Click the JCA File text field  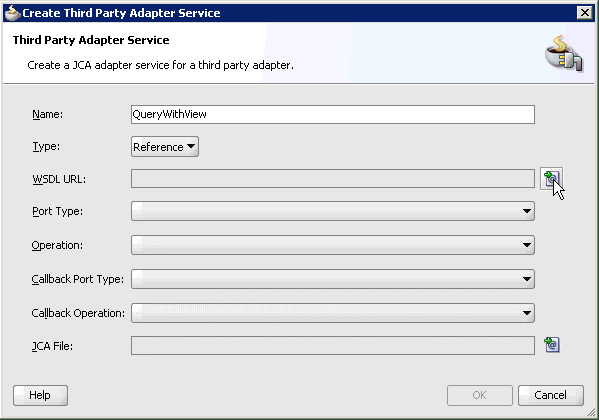click(332, 345)
